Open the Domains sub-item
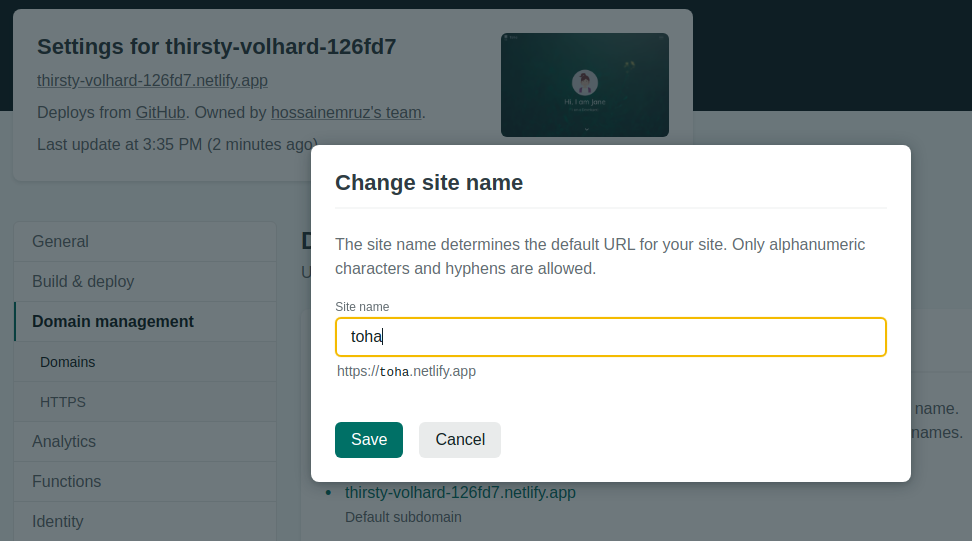This screenshot has width=972, height=541. 68,362
